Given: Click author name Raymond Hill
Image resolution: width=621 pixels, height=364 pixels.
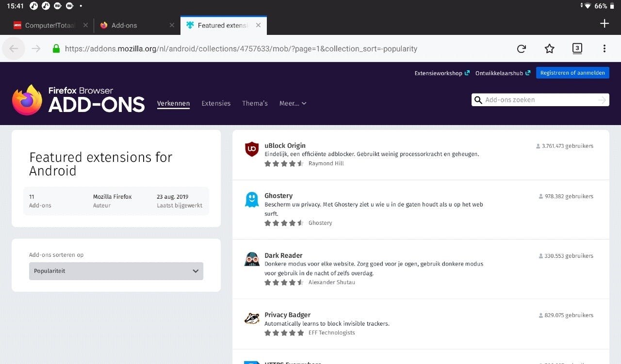Looking at the screenshot, I should click(326, 164).
